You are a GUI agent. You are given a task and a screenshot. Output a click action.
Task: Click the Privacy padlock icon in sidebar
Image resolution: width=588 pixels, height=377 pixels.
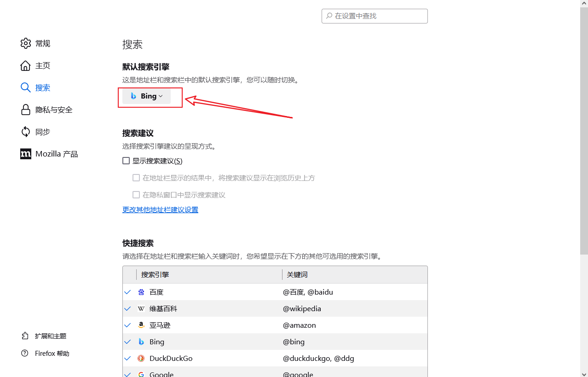point(26,110)
